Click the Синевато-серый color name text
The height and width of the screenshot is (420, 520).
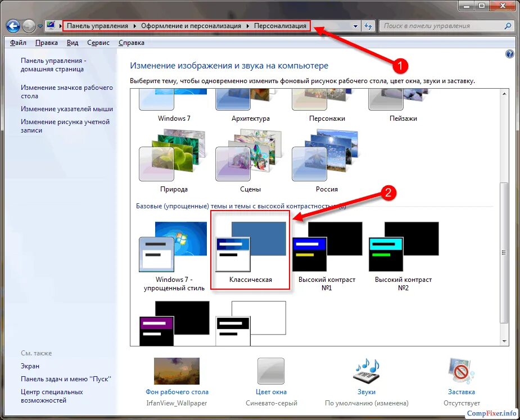[272, 403]
